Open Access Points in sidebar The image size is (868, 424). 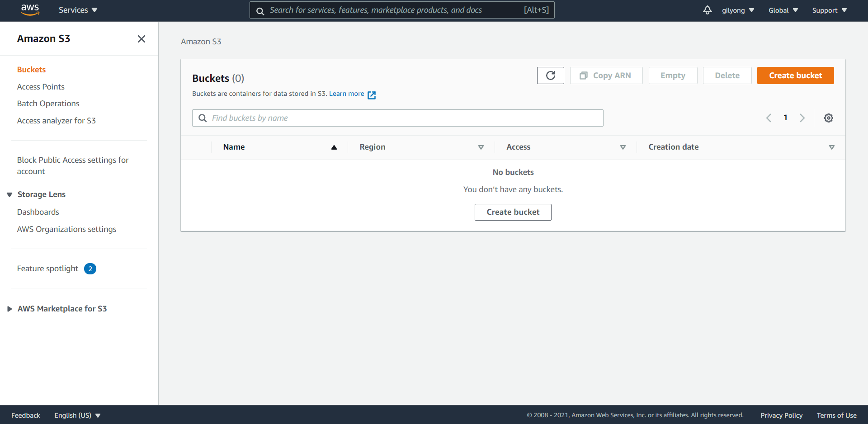point(41,87)
